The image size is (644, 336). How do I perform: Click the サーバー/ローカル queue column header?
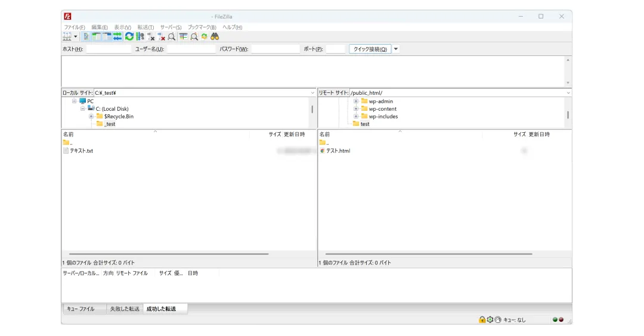tap(81, 273)
